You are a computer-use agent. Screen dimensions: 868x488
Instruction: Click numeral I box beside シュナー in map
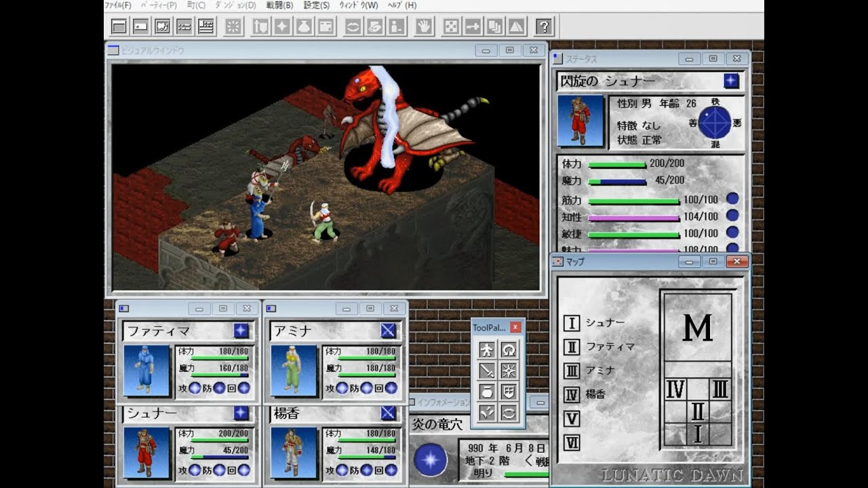click(x=572, y=323)
